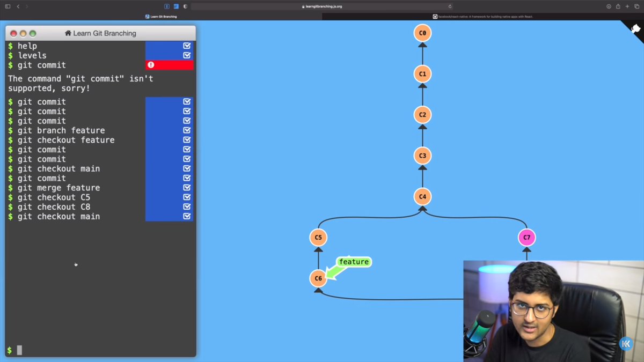This screenshot has height=362, width=644.
Task: Click commit node C2
Action: click(422, 114)
